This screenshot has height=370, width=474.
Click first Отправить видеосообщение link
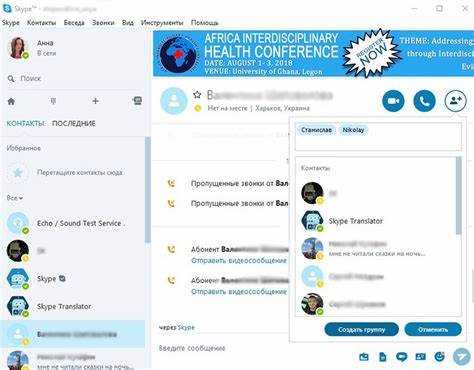click(x=239, y=260)
